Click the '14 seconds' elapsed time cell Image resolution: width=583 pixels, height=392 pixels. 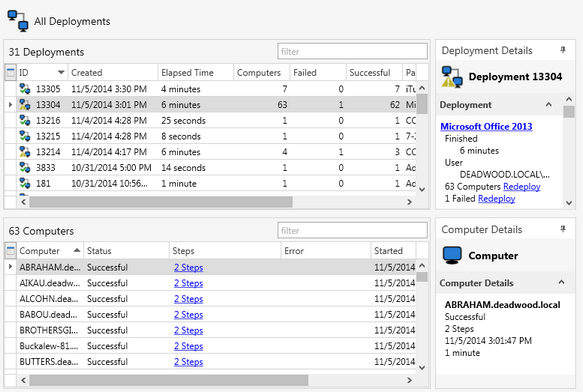pos(183,168)
